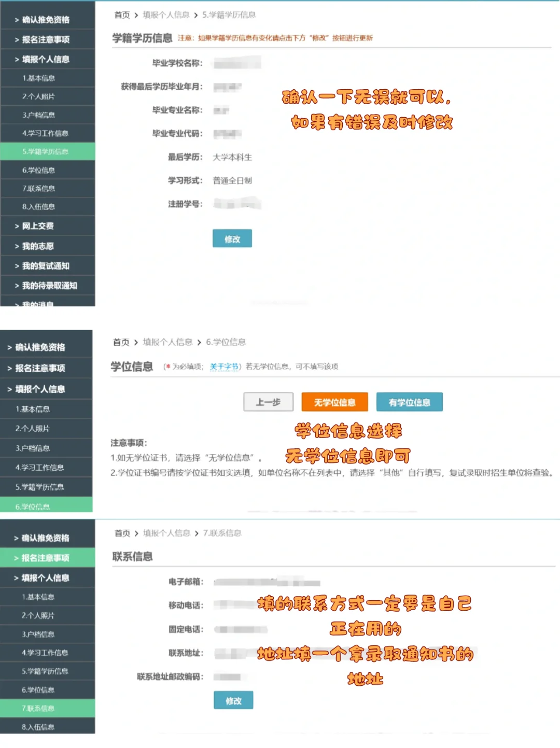The width and height of the screenshot is (560, 748).
Task: Click the 有学位信息 blue button
Action: click(x=409, y=402)
